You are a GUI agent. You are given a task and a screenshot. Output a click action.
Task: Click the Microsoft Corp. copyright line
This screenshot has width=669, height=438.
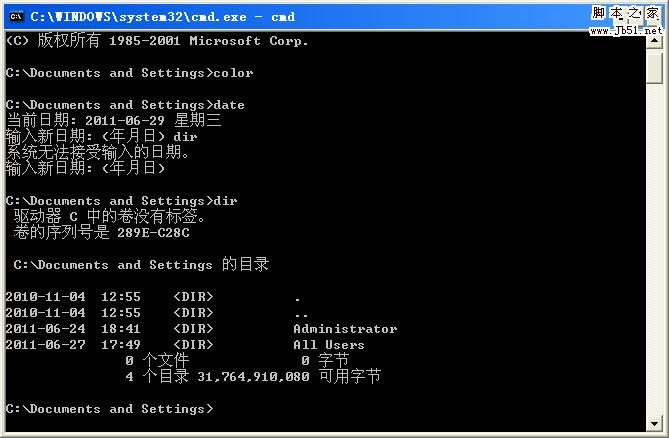(x=157, y=41)
